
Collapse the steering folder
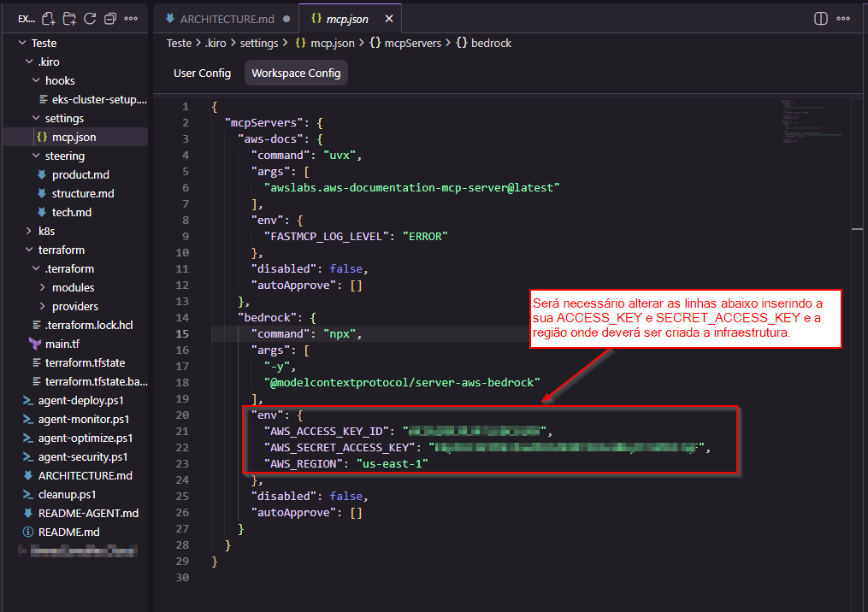click(x=64, y=156)
